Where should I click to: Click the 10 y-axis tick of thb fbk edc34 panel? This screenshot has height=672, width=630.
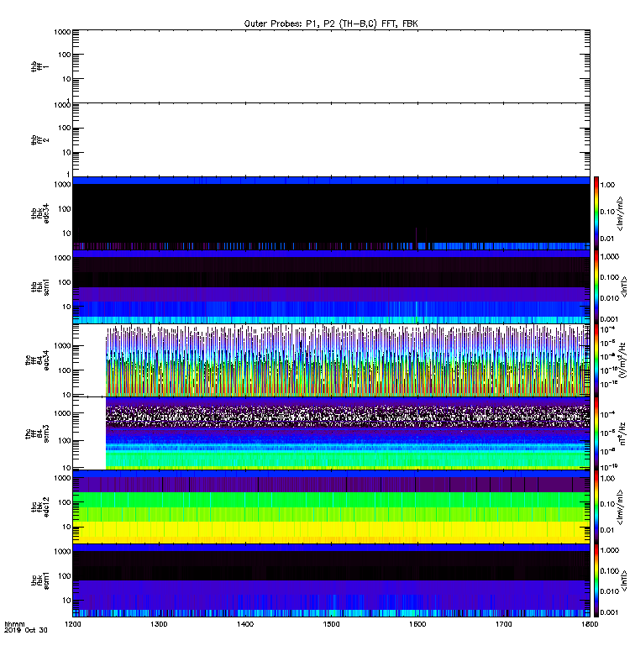66,234
